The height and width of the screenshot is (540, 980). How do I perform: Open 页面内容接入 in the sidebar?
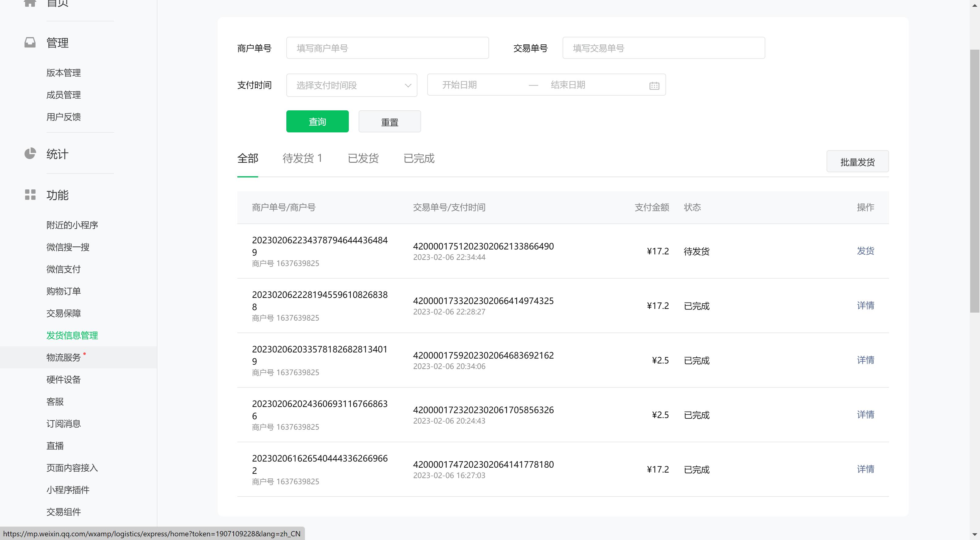(x=72, y=468)
